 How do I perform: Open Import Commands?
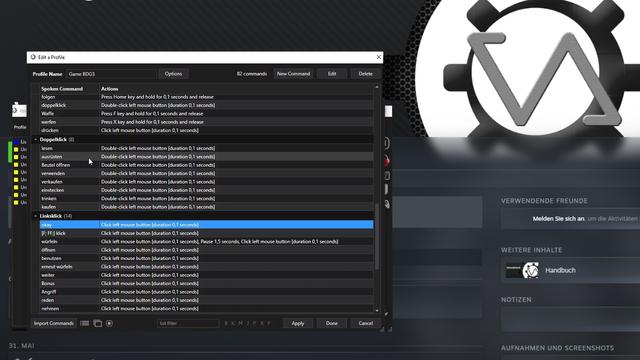point(53,323)
